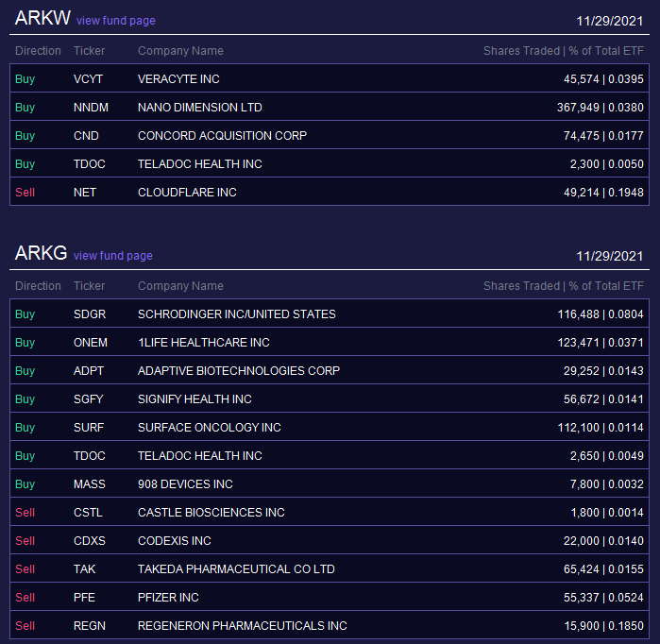Screen dimensions: 660x644
Task: Select TDOC ticker in ARKG table
Action: pyautogui.click(x=90, y=455)
